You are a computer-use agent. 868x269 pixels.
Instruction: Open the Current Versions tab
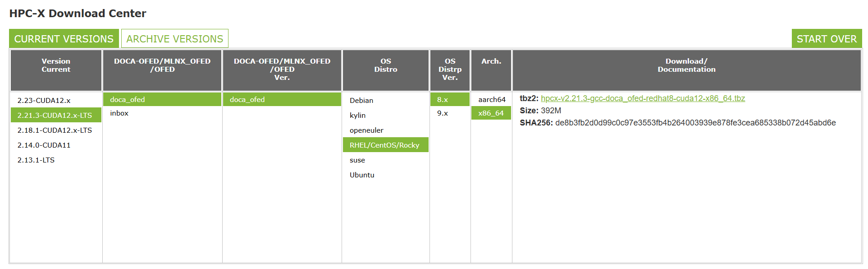64,39
